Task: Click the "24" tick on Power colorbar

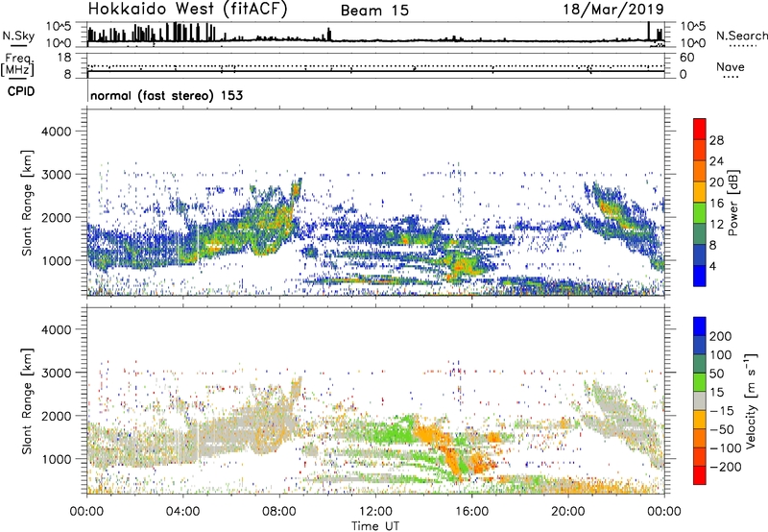Action: [716, 161]
